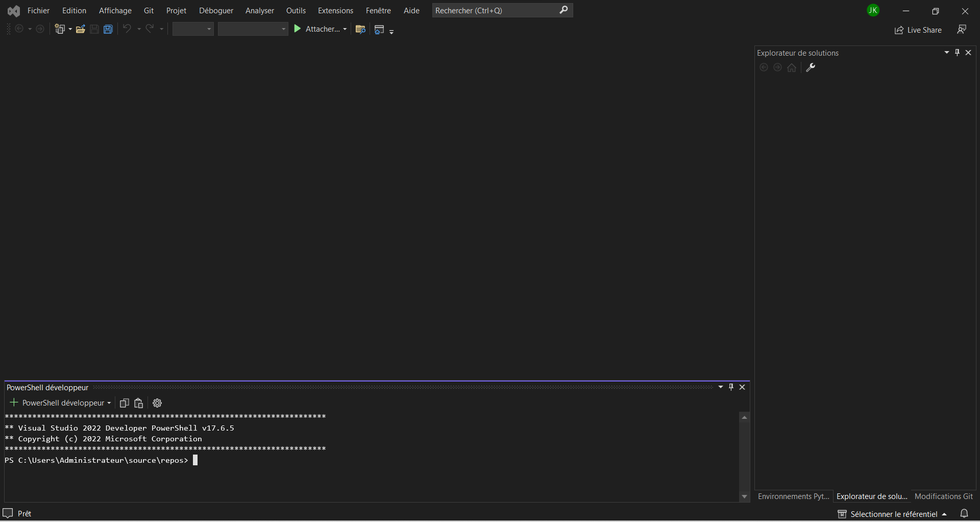Close the Explorateur de solutions panel
This screenshot has height=522, width=980.
point(968,53)
